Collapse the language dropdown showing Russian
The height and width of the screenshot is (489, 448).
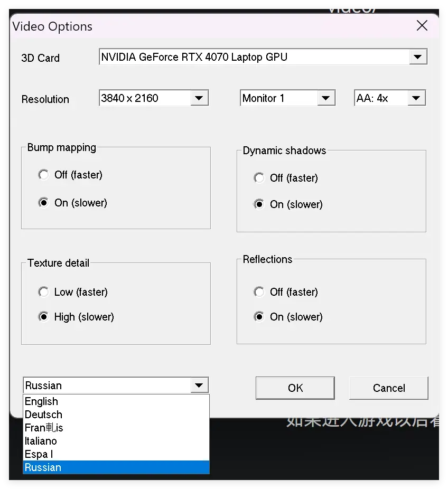[199, 385]
